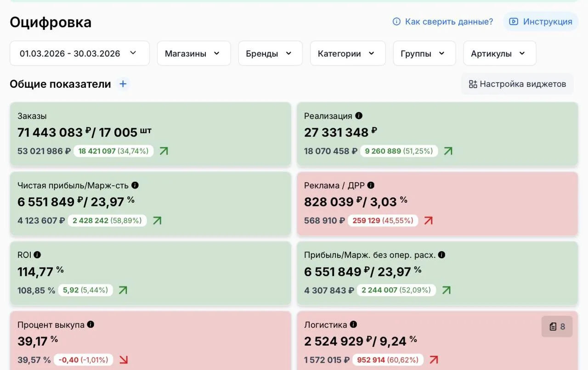Image resolution: width=588 pixels, height=370 pixels.
Task: Click the badge 9 260 889 (51,25%)
Action: [399, 151]
